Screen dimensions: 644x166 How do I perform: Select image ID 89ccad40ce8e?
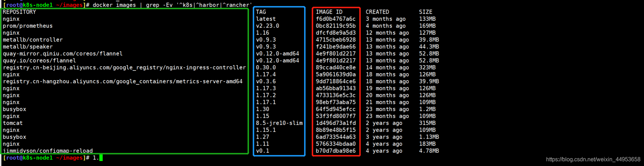pos(336,68)
